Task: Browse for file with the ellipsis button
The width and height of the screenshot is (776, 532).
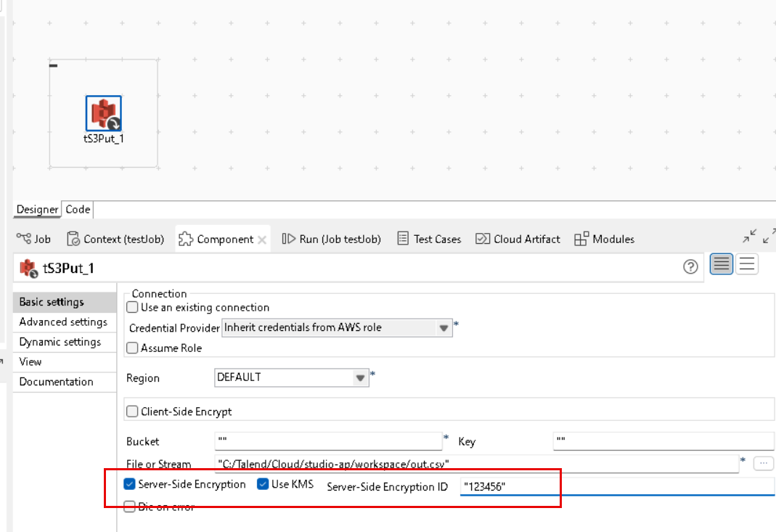Action: pyautogui.click(x=764, y=463)
